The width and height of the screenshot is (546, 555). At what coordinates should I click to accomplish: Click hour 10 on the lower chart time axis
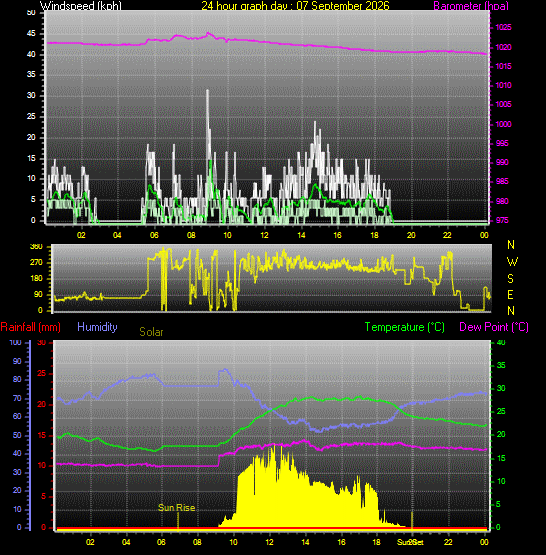pos(233,542)
